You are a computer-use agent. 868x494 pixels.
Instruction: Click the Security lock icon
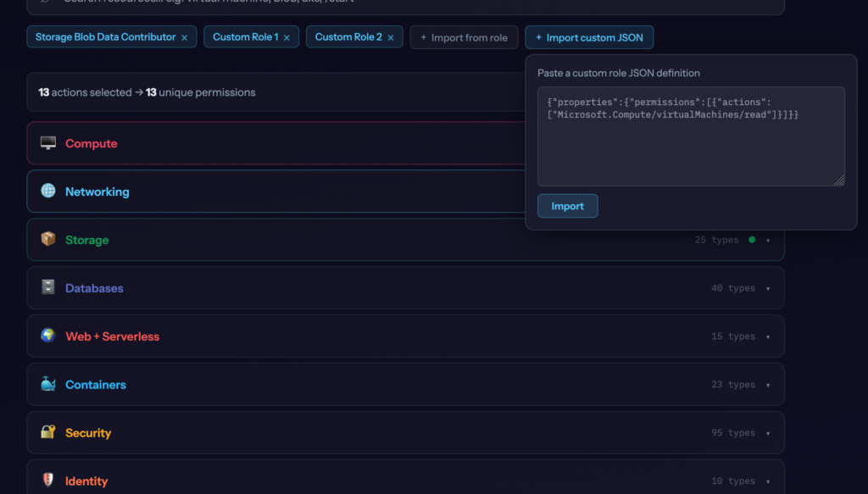pos(48,433)
